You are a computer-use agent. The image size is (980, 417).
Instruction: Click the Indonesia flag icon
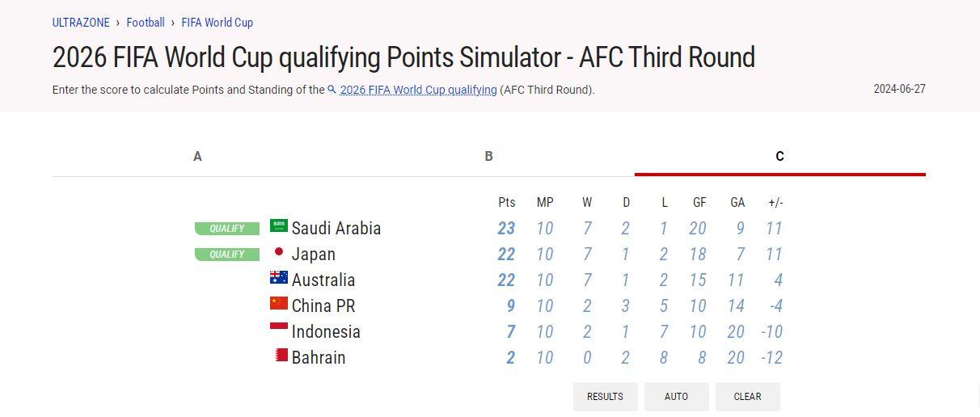279,330
